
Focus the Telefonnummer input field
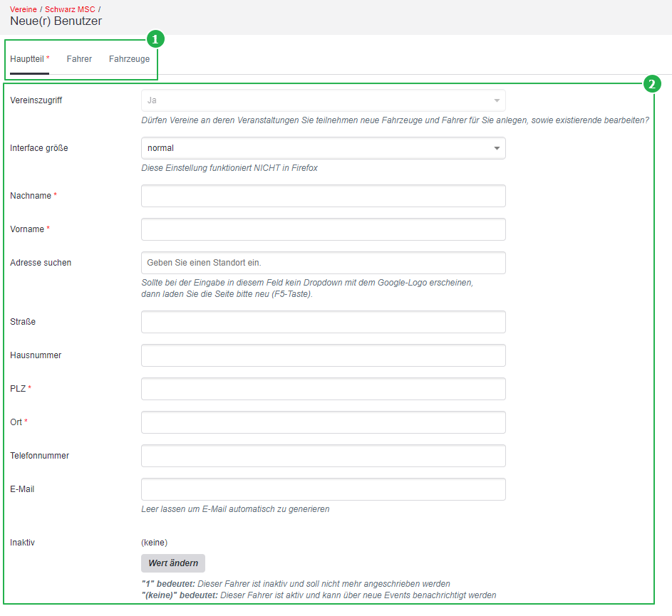323,455
